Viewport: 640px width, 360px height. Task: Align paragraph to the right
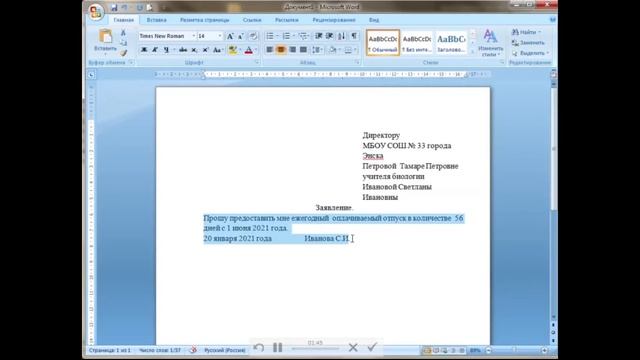(292, 50)
